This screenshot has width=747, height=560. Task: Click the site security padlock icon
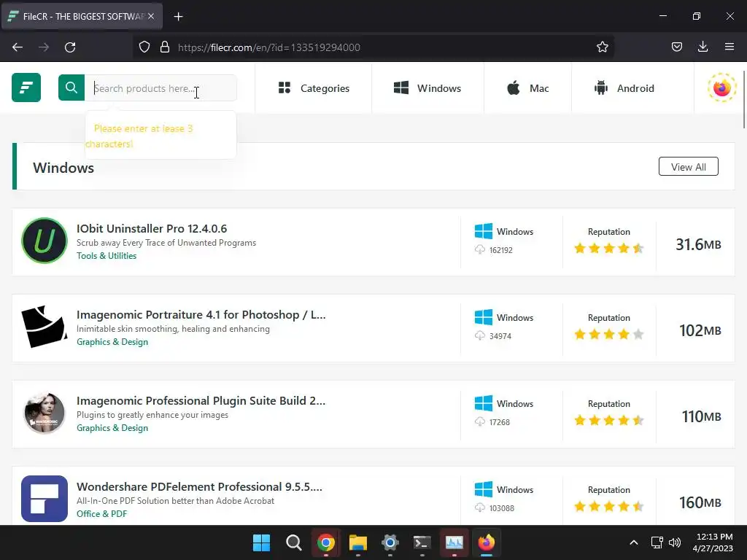point(165,47)
